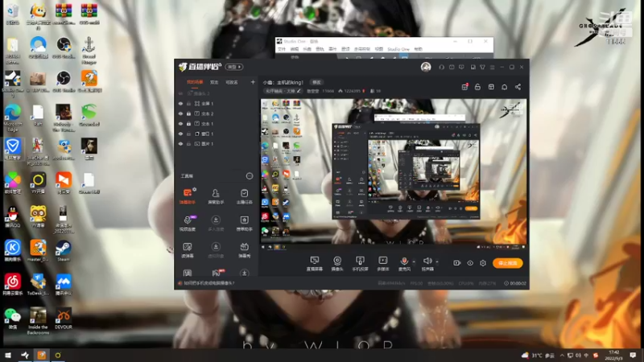Open Microsoft Edge desktop shortcut
The height and width of the screenshot is (362, 644).
[13, 117]
